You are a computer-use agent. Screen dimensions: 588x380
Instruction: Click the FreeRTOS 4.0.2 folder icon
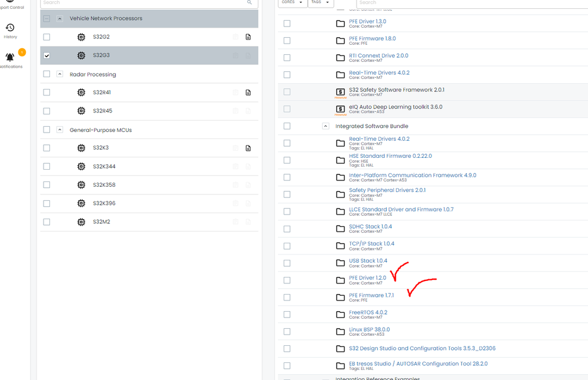pos(340,314)
